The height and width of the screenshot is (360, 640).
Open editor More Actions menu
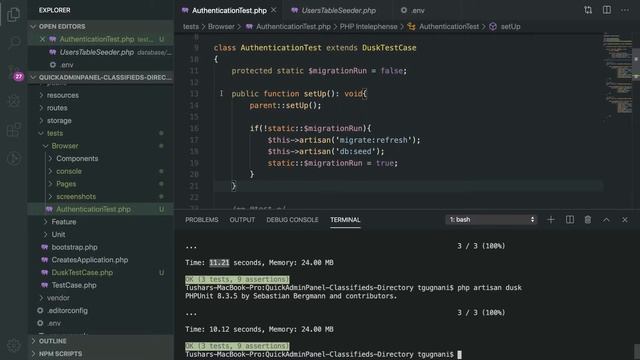tap(625, 10)
